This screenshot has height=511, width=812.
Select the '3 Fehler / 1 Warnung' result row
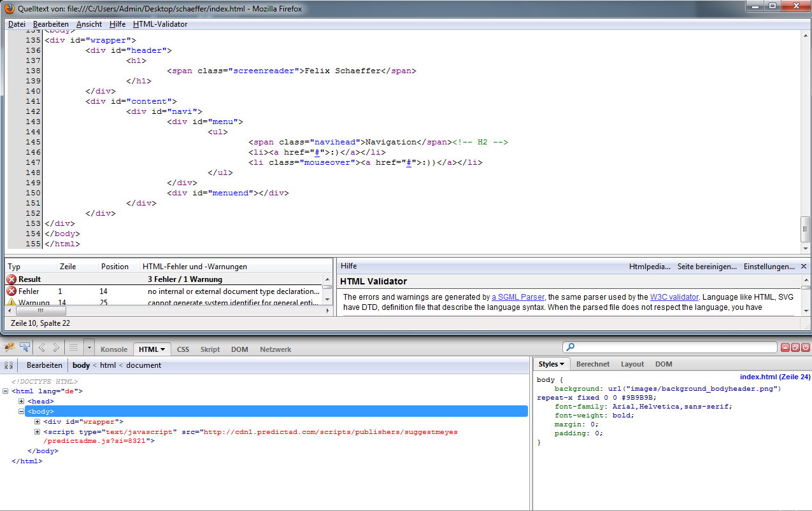click(163, 279)
